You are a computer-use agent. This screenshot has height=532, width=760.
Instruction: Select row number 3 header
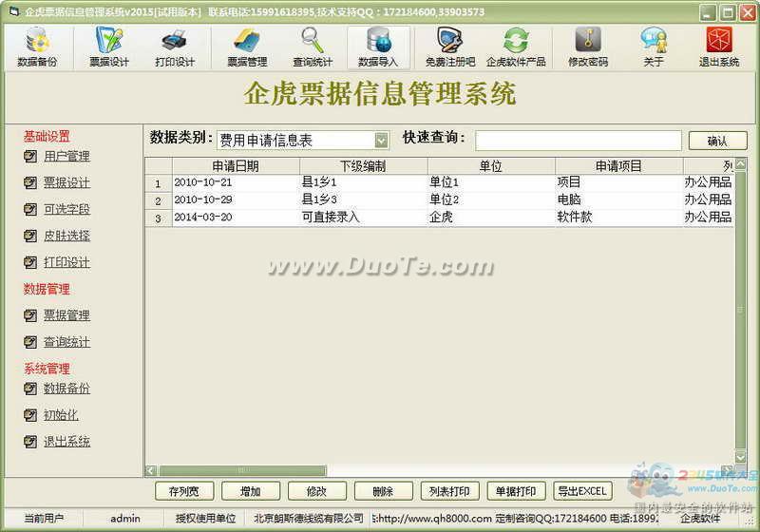[159, 218]
